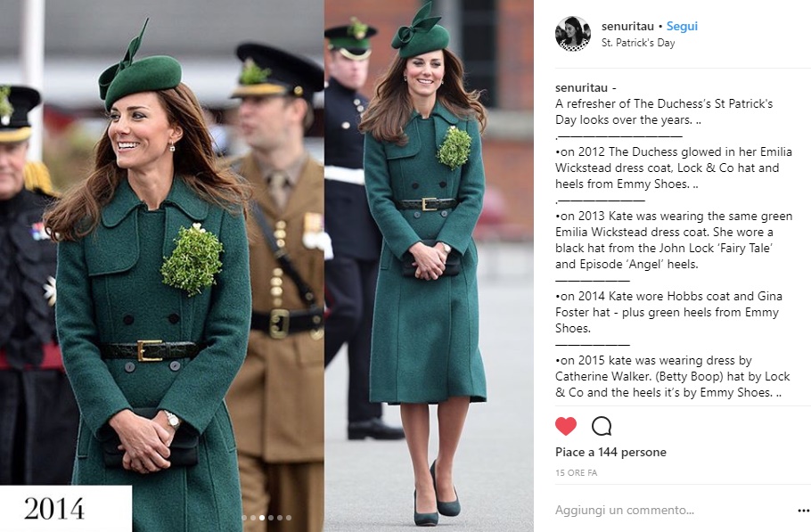This screenshot has width=811, height=532.
Task: Open senuritau's round profile avatar
Action: coord(572,34)
